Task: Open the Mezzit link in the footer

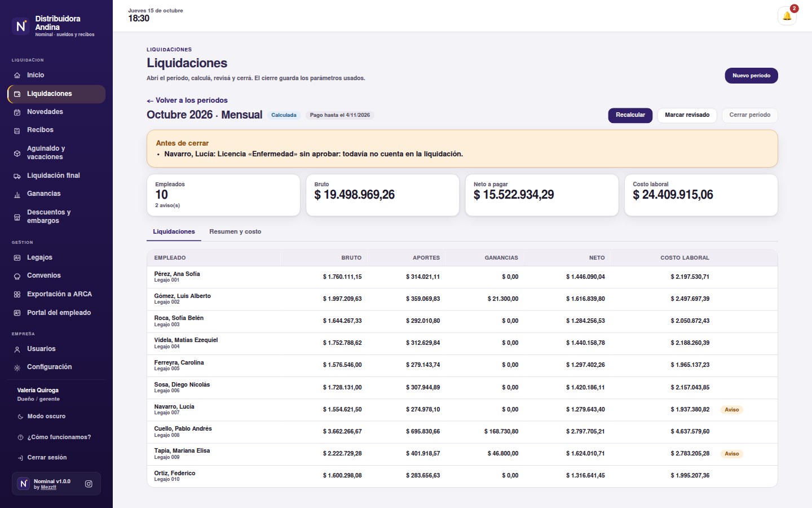Action: 48,487
